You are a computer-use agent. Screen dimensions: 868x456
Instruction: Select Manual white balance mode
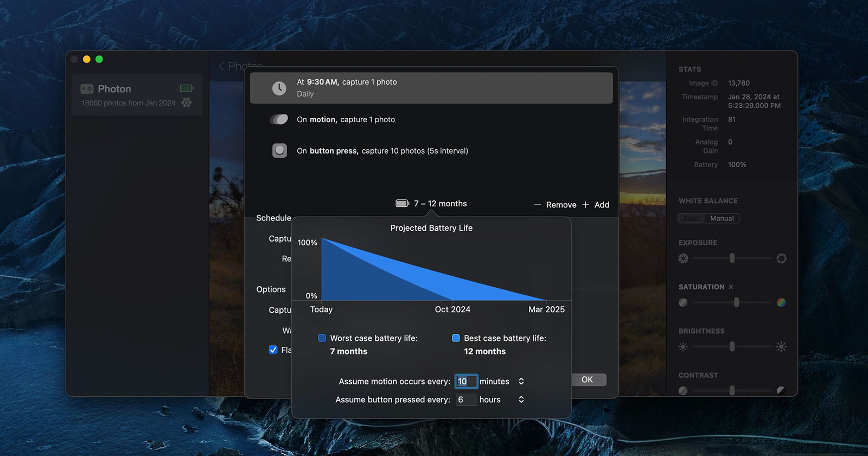point(722,218)
